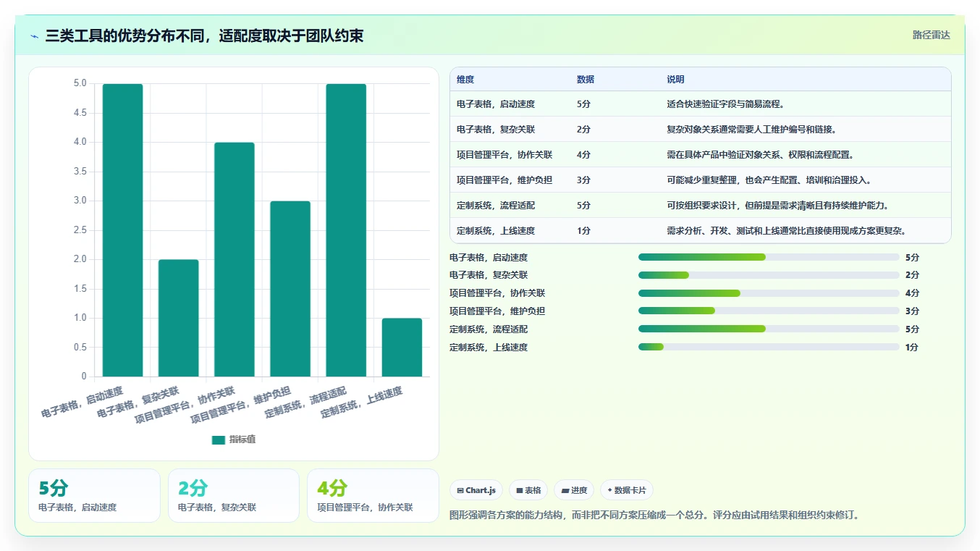
Task: Click progress list label 定制系统，上线速度
Action: (489, 347)
